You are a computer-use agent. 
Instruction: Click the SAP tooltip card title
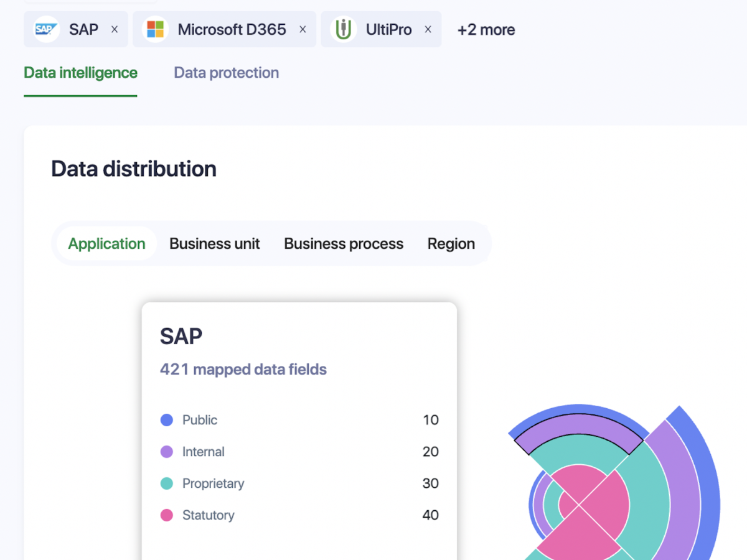[181, 336]
